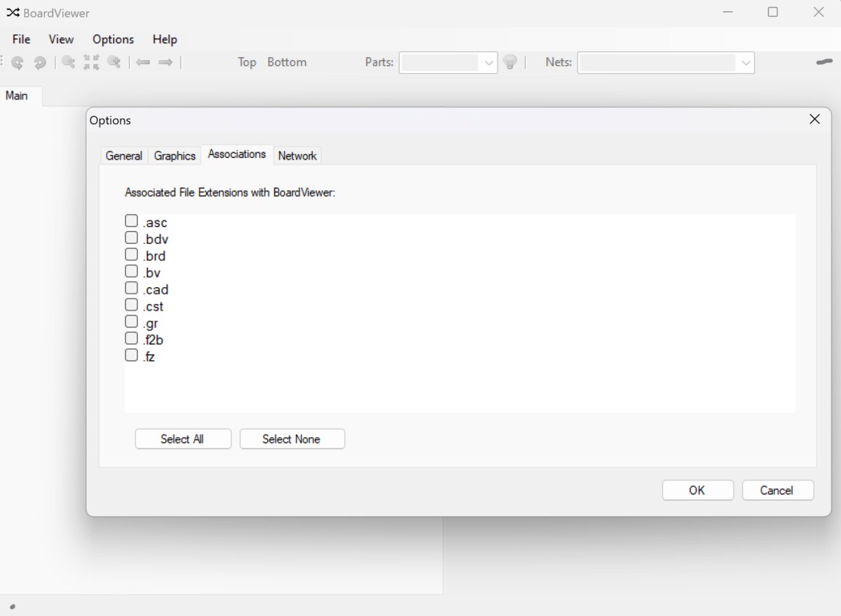Enable the .asc file association checkbox
This screenshot has width=841, height=616.
tap(132, 221)
